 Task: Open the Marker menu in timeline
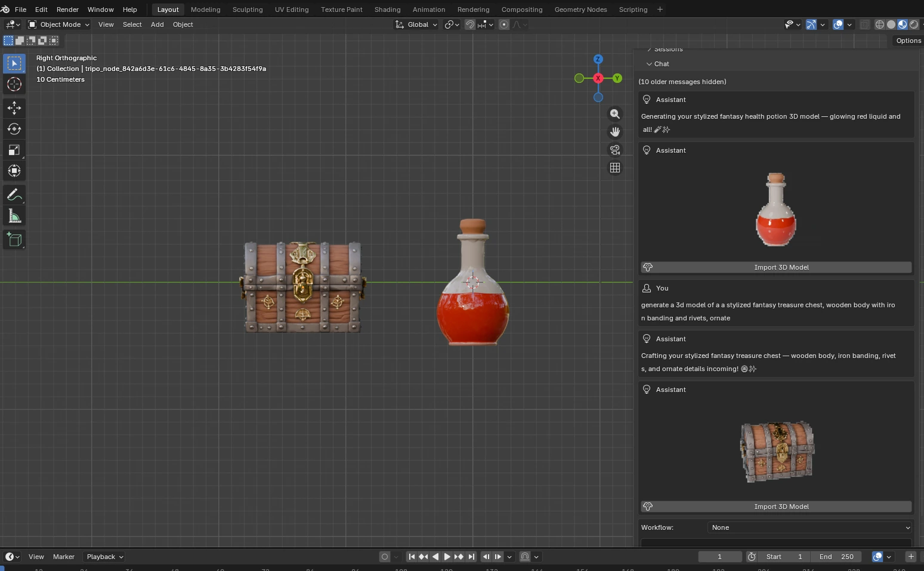[63, 557]
